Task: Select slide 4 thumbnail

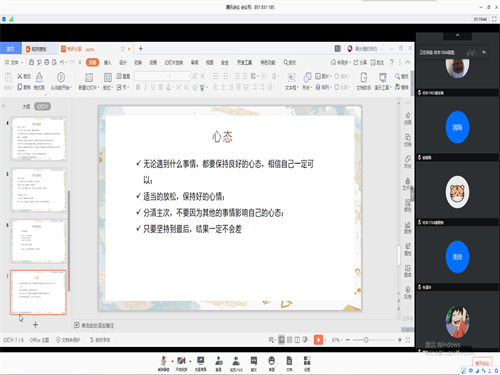Action: tap(38, 139)
